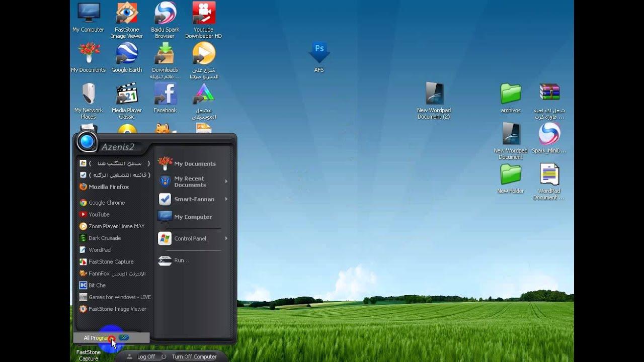Open New Wordpad Document desktop file

[511, 141]
